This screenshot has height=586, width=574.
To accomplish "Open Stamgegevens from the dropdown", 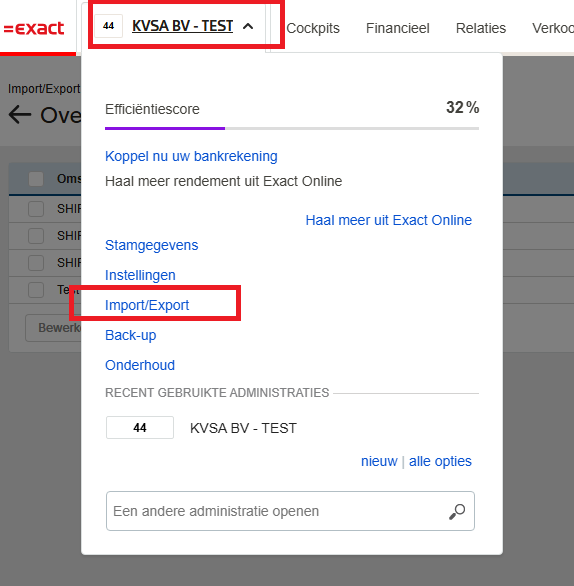I will point(151,246).
